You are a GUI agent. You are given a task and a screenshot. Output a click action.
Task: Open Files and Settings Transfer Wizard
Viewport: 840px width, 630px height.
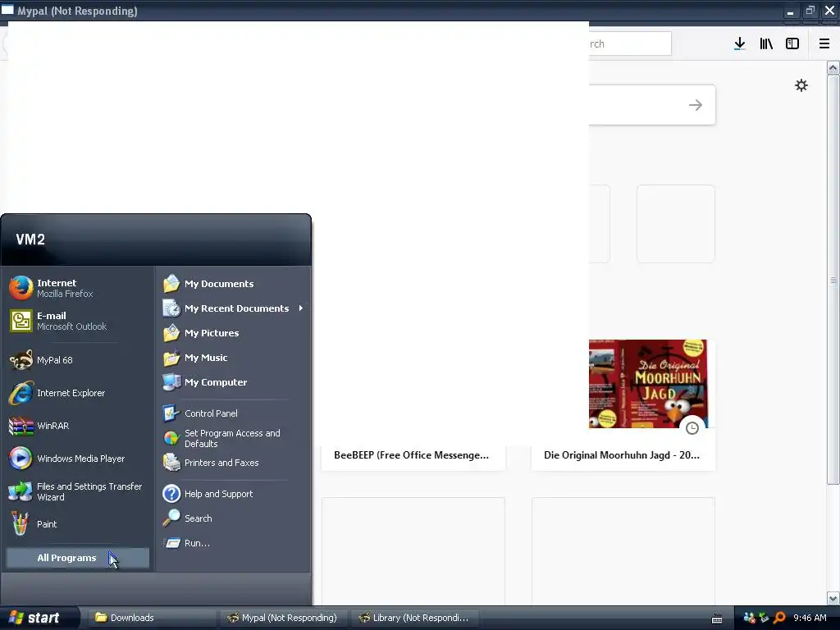78,492
